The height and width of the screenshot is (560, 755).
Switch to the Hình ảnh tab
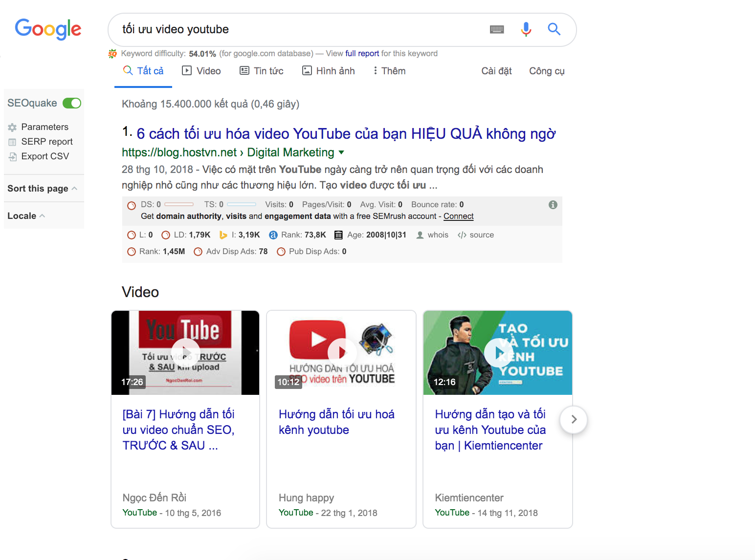pos(329,71)
